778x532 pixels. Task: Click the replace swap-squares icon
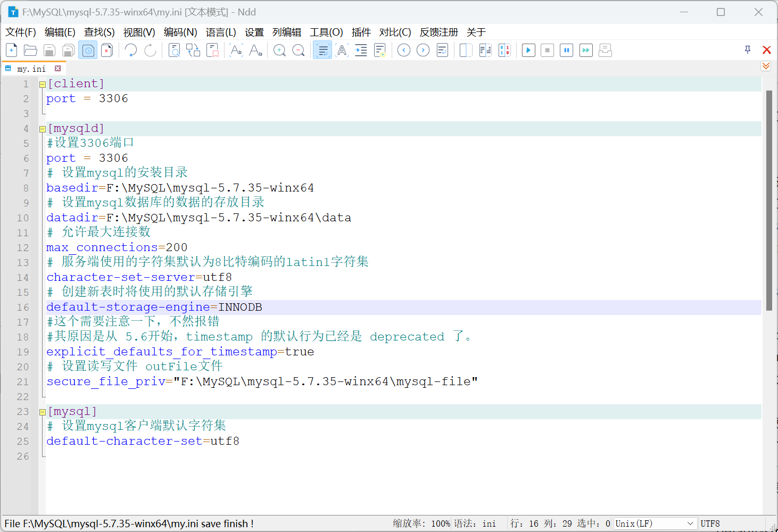[193, 51]
